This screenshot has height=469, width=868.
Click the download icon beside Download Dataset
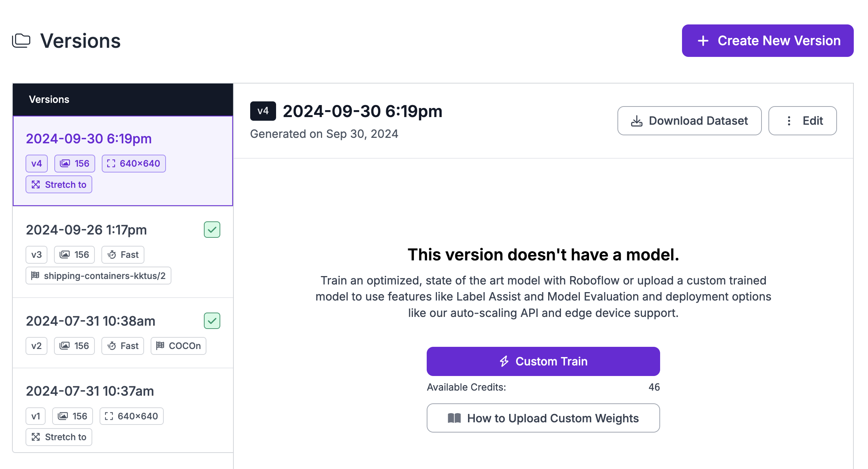coord(637,121)
